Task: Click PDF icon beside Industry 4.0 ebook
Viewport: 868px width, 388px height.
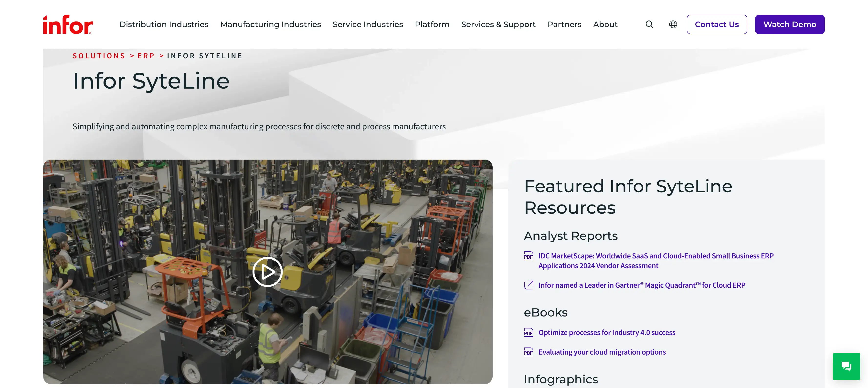Action: (528, 332)
